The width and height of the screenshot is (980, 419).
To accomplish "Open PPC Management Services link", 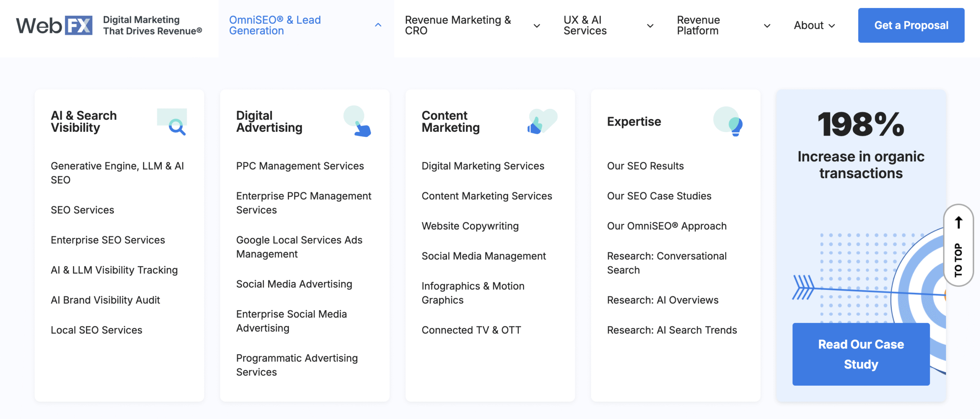I will point(300,166).
